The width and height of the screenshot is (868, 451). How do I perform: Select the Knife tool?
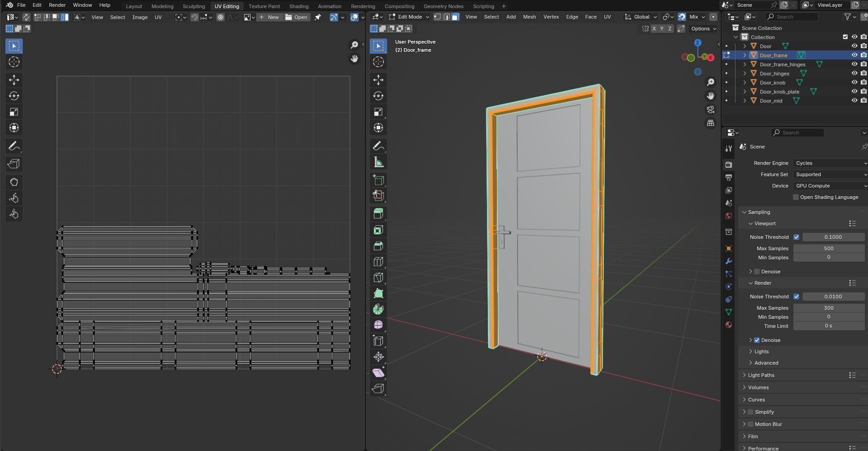[378, 278]
